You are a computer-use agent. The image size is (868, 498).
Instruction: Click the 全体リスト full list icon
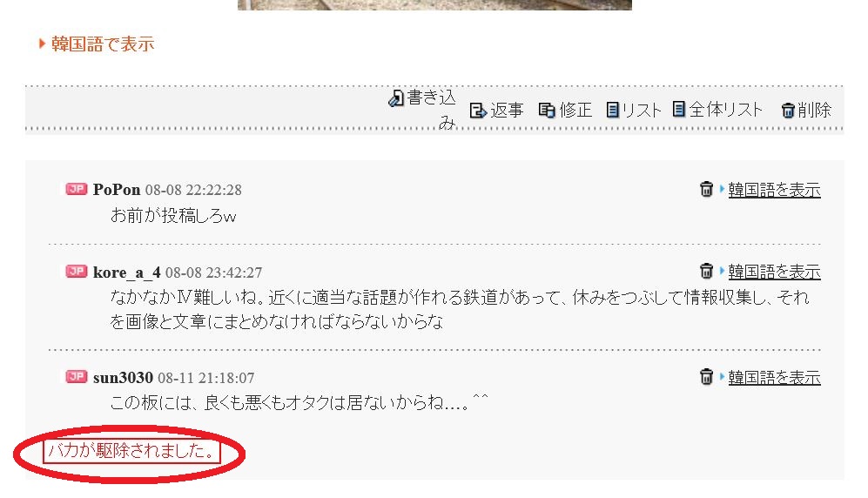point(679,109)
